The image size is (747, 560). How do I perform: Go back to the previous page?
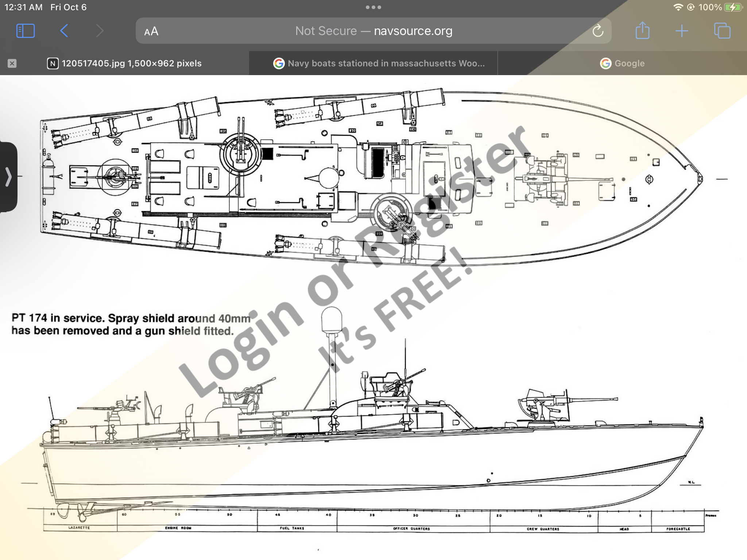[64, 31]
